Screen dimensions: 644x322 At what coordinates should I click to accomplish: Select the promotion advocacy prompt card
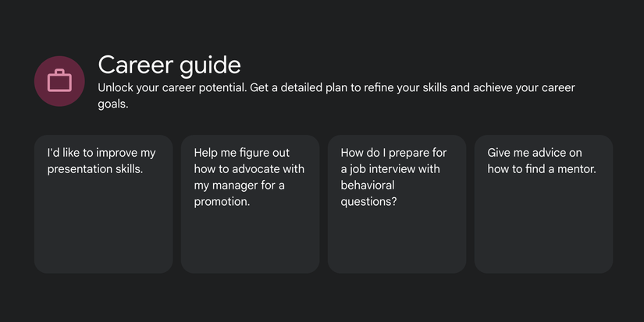[x=250, y=203]
